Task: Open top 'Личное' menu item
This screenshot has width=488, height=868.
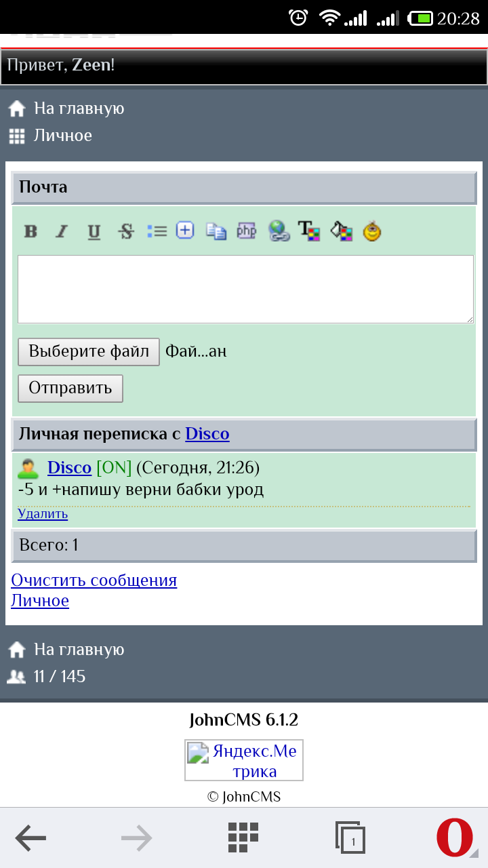Action: pyautogui.click(x=63, y=136)
